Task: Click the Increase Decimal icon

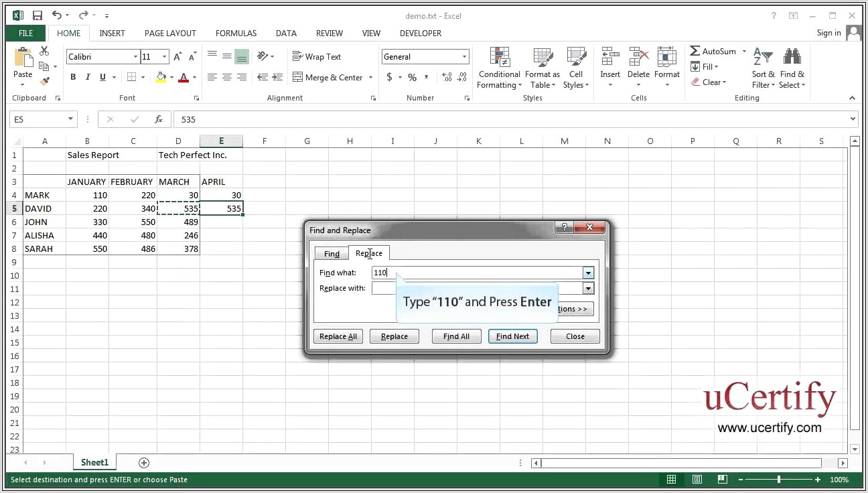Action: [447, 77]
